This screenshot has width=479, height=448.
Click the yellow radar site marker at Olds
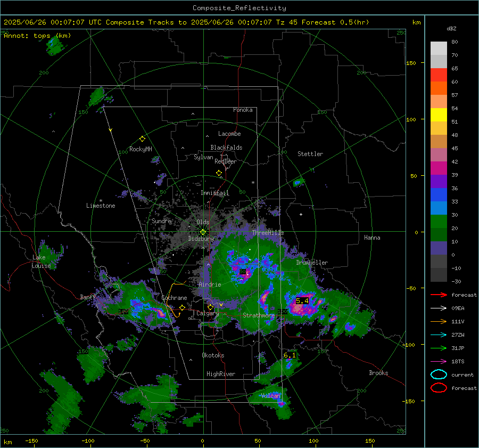pos(203,232)
